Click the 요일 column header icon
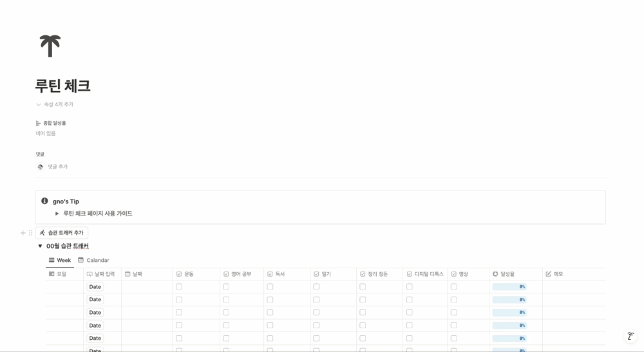Viewport: 644px width, 352px height. coord(52,274)
